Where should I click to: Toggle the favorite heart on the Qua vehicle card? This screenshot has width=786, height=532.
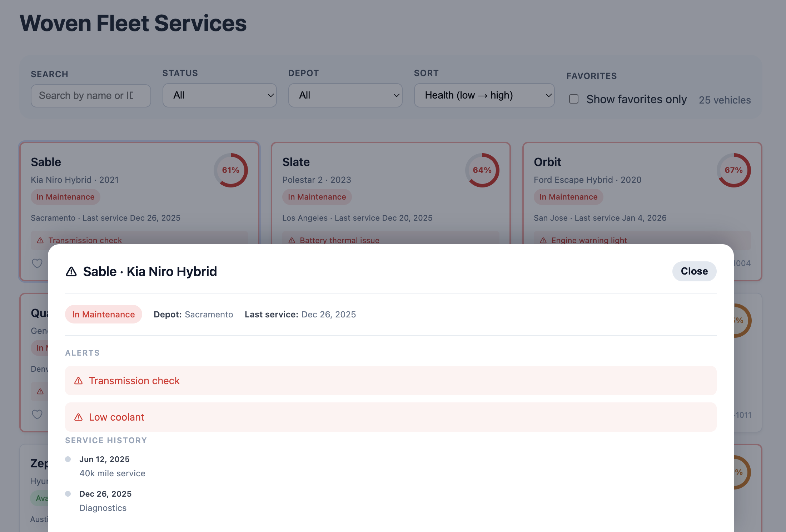point(37,415)
